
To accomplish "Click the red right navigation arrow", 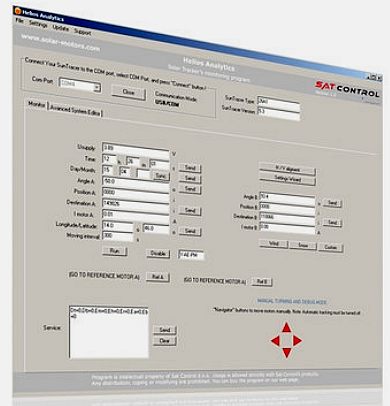I will coord(297,341).
